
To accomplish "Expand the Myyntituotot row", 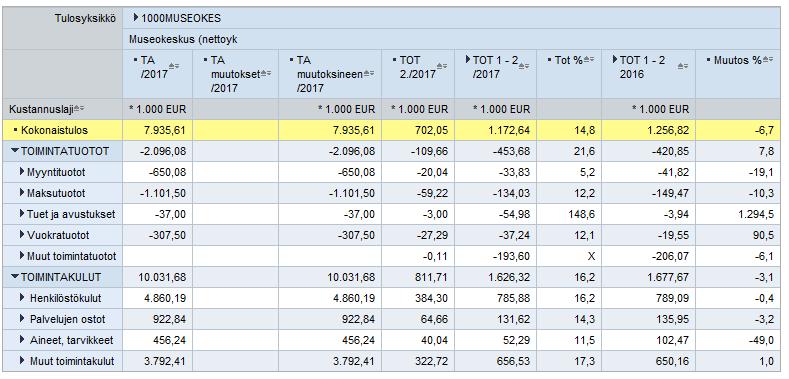I will tap(22, 172).
